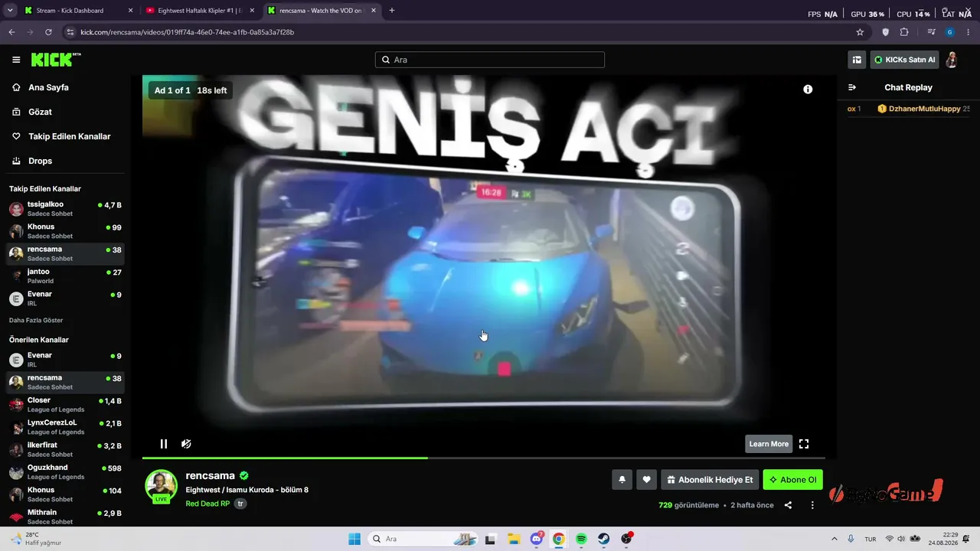Click in the Ara search field
The width and height of the screenshot is (980, 551).
click(490, 60)
